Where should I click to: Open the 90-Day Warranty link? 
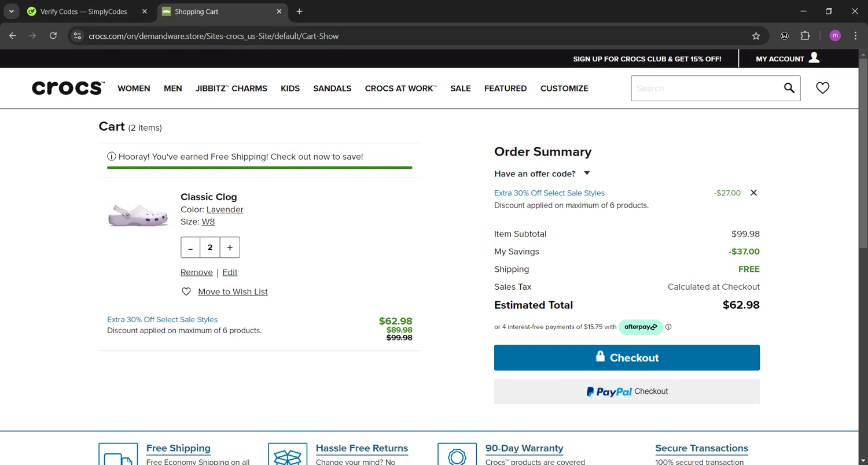pos(524,448)
